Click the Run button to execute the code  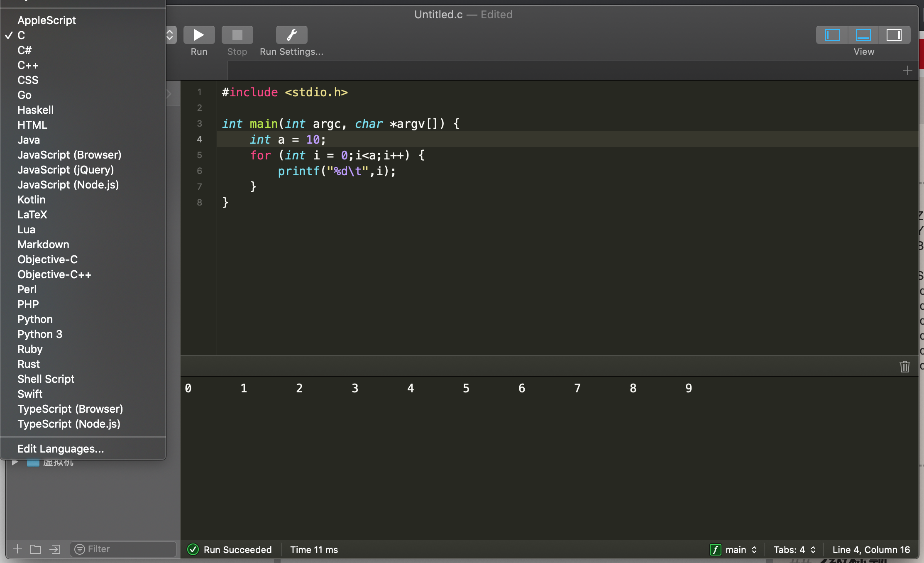tap(199, 34)
